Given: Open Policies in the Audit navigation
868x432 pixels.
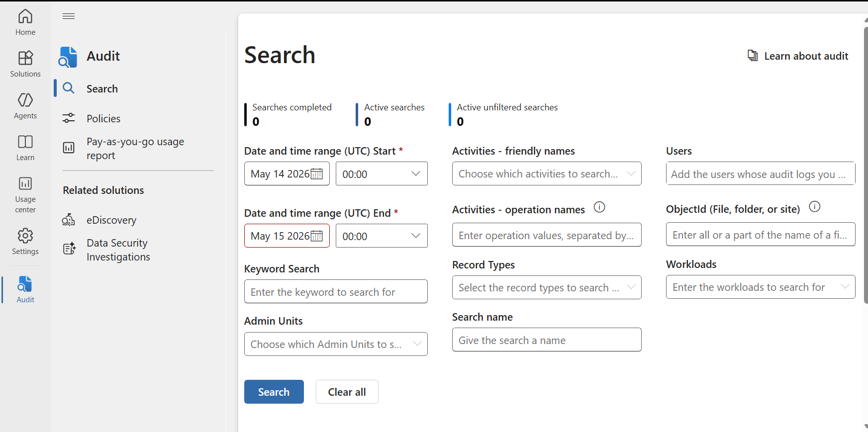Looking at the screenshot, I should [x=103, y=118].
